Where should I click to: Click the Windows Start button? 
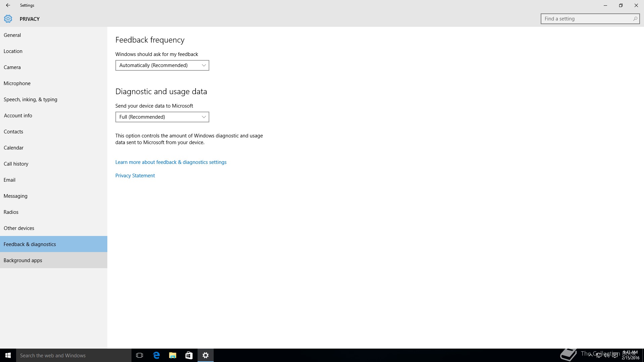pyautogui.click(x=8, y=355)
